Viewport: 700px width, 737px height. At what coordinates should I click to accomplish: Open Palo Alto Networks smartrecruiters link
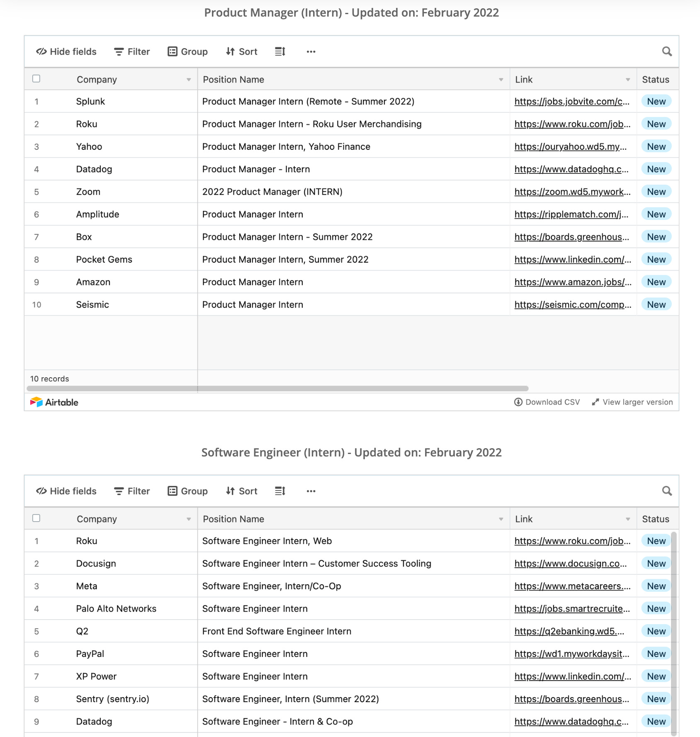pyautogui.click(x=572, y=609)
